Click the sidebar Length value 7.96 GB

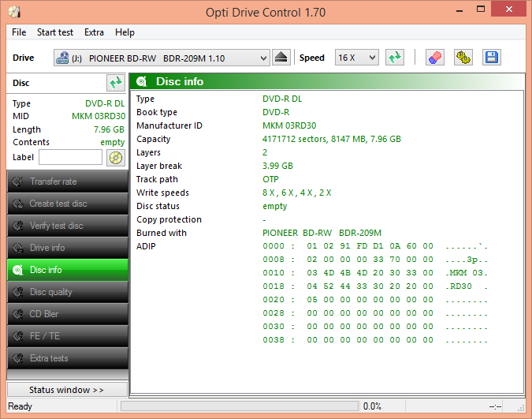[x=109, y=129]
